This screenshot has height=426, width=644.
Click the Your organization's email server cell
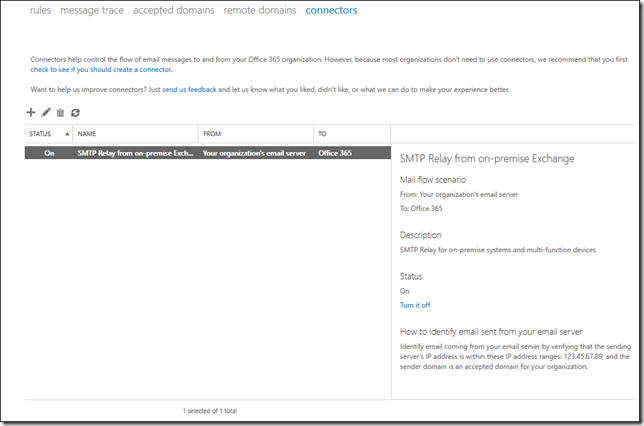pos(254,153)
